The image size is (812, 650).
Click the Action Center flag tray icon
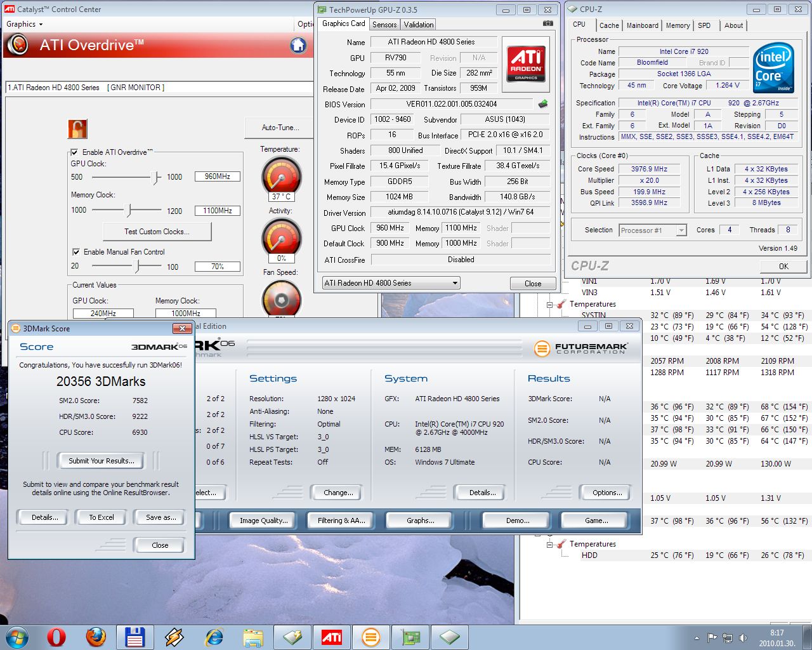(x=712, y=637)
